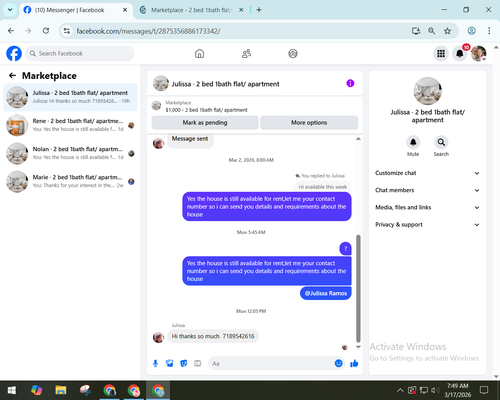Open Windows notification center icon
Viewport: 500px width, 400px height.
click(484, 390)
